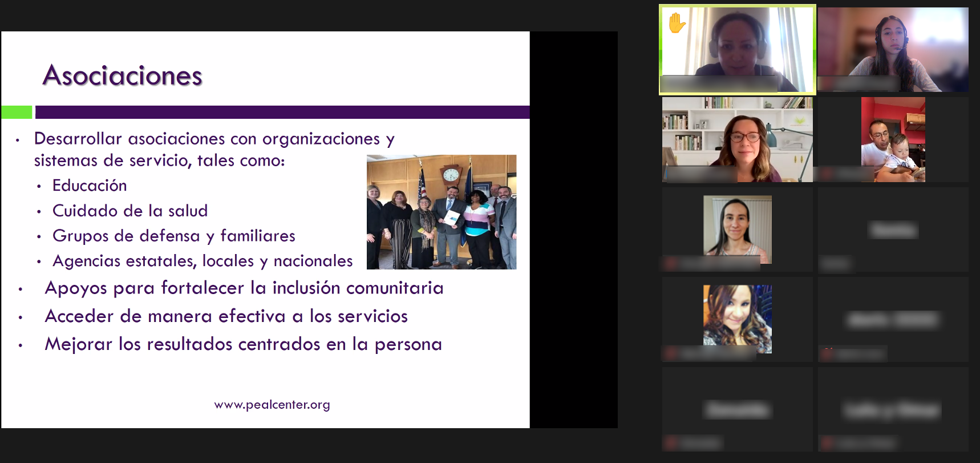The width and height of the screenshot is (980, 463).
Task: Select the "Educación" bullet on the slide
Action: pos(90,186)
